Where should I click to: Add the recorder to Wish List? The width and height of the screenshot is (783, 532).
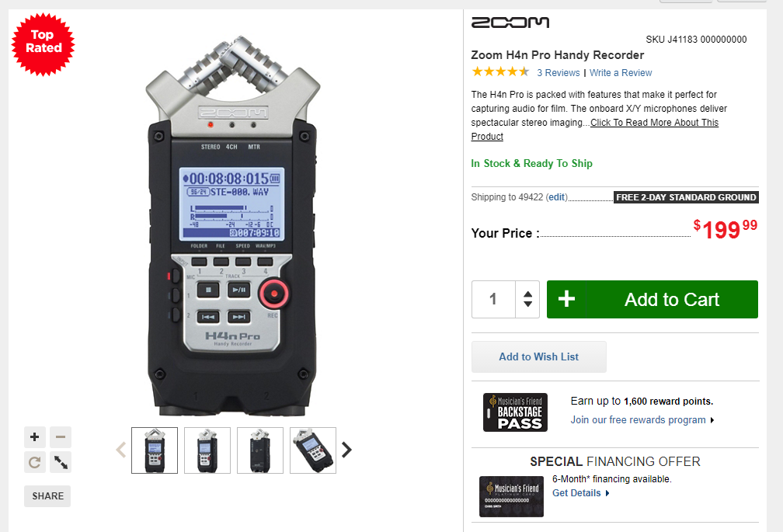point(539,356)
